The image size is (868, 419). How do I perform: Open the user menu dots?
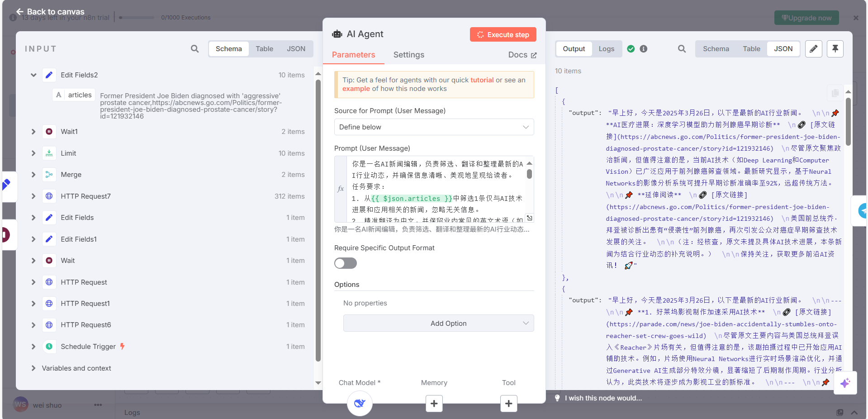(x=98, y=405)
